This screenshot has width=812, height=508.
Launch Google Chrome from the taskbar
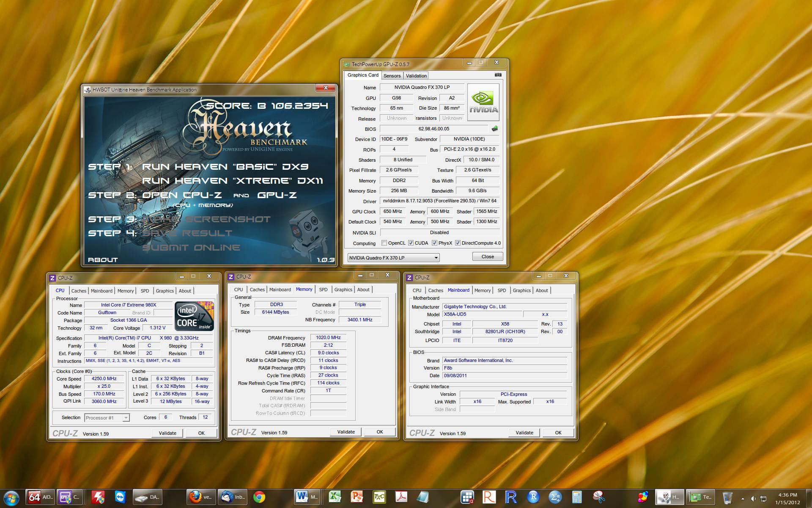click(259, 497)
